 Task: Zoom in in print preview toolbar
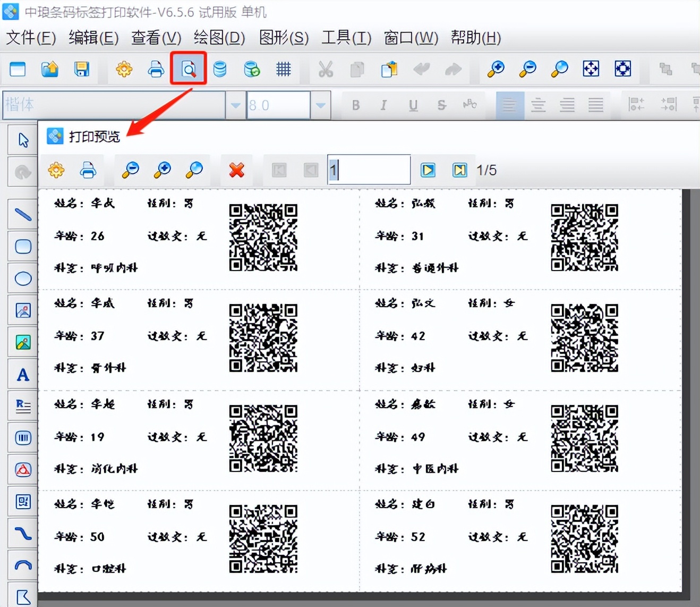[x=162, y=170]
